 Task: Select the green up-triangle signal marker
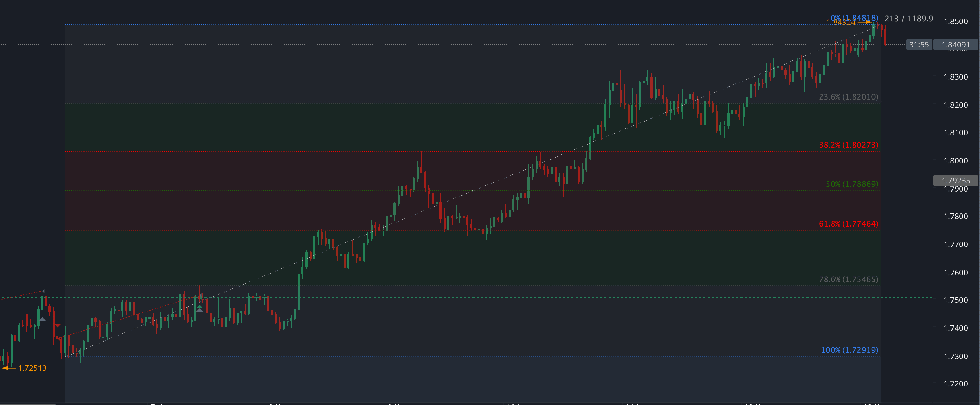(x=199, y=306)
